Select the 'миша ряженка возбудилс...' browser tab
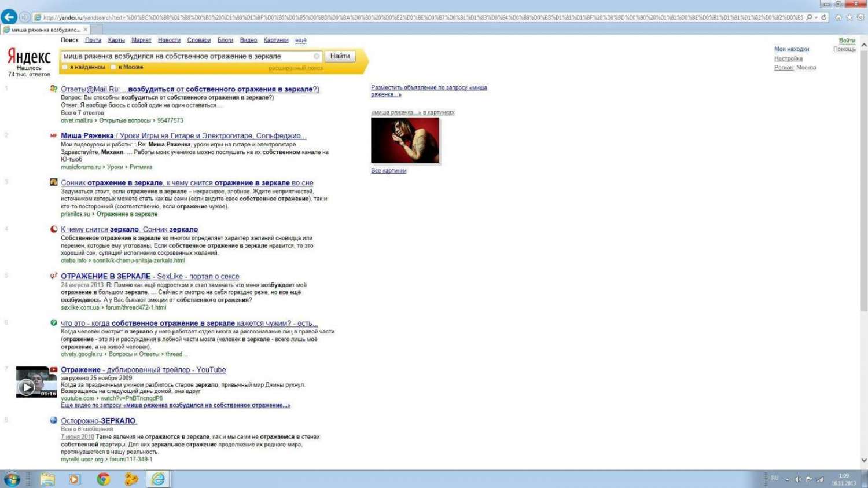 point(46,30)
